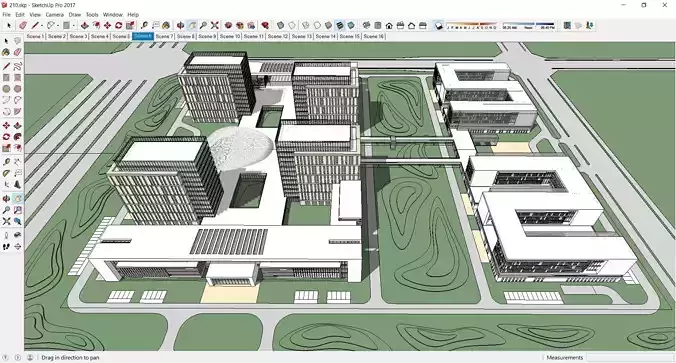Open the File menu

pyautogui.click(x=6, y=15)
